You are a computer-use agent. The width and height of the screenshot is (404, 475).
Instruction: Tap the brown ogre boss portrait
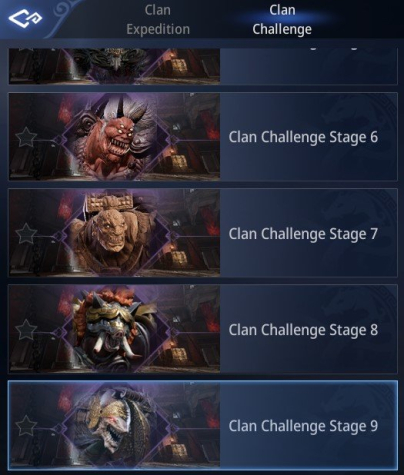pyautogui.click(x=115, y=233)
